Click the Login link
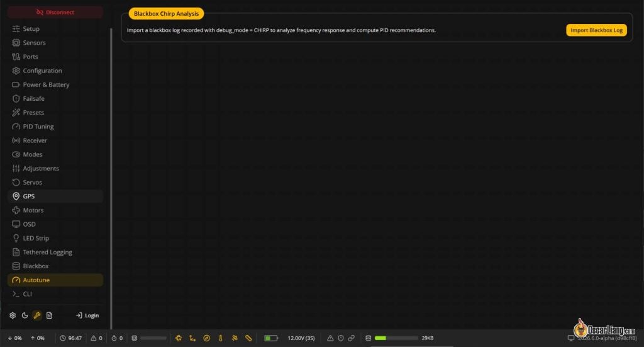644x347 pixels. (x=87, y=316)
